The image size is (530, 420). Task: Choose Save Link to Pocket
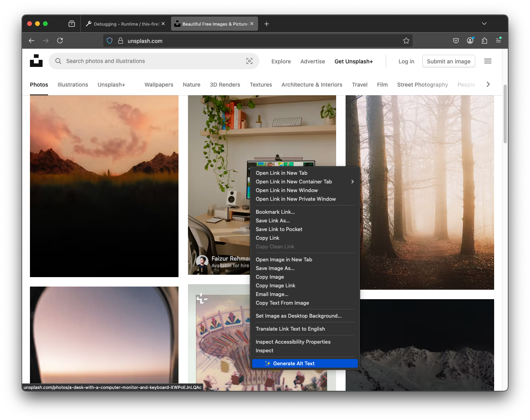(x=305, y=229)
